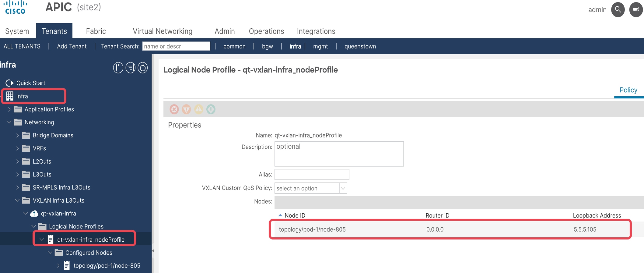Open the System menu tab

17,31
